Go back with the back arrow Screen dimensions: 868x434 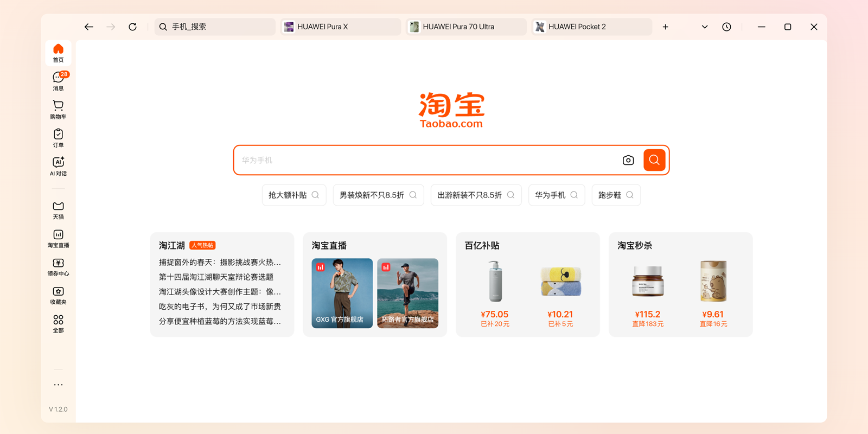click(x=89, y=27)
